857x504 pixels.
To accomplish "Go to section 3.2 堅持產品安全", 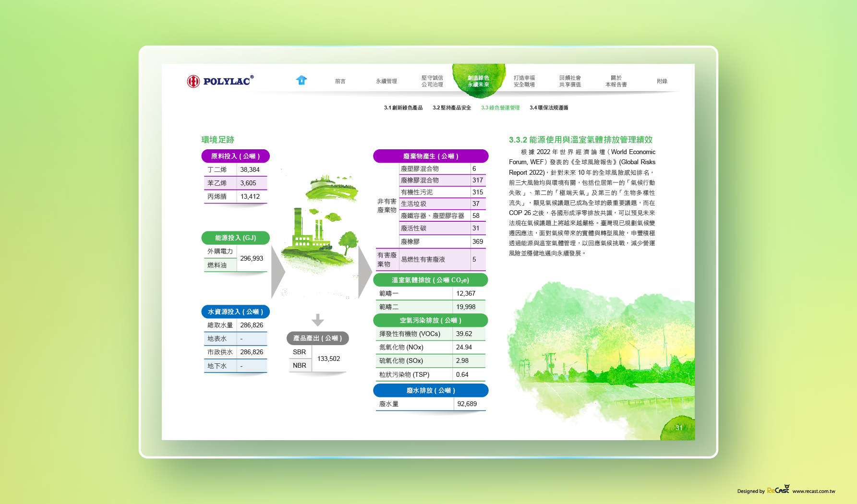I will pyautogui.click(x=452, y=108).
